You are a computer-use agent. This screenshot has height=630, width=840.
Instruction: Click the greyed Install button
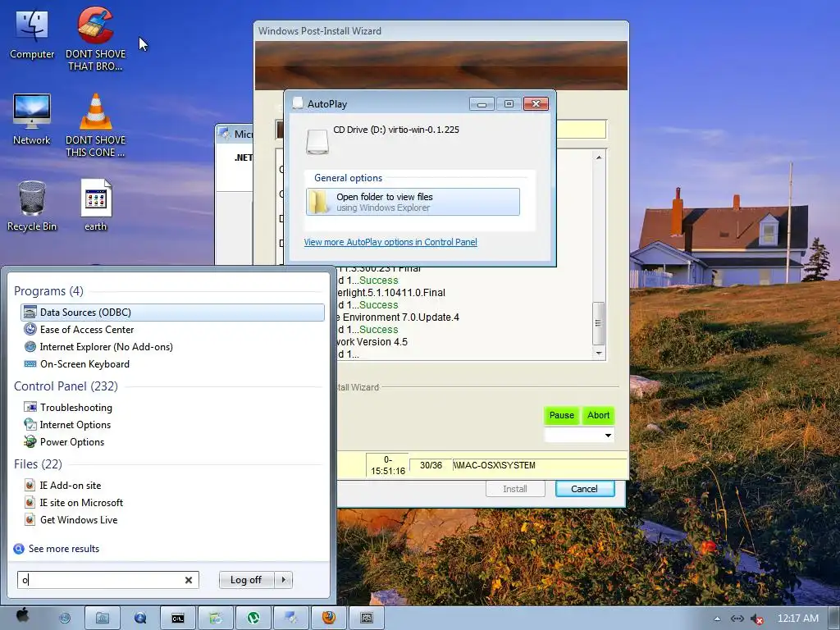[515, 489]
